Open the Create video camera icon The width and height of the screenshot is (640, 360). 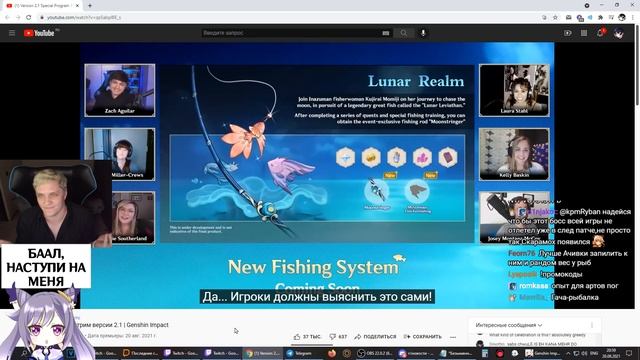(x=567, y=33)
